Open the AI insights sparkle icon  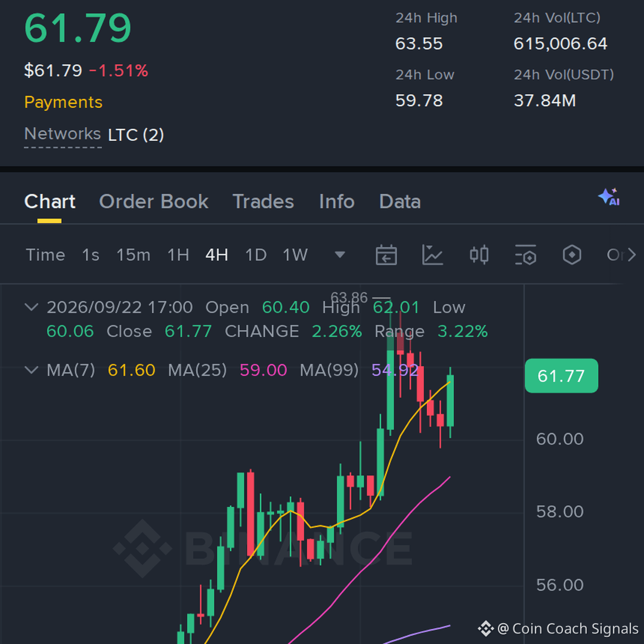(x=609, y=197)
